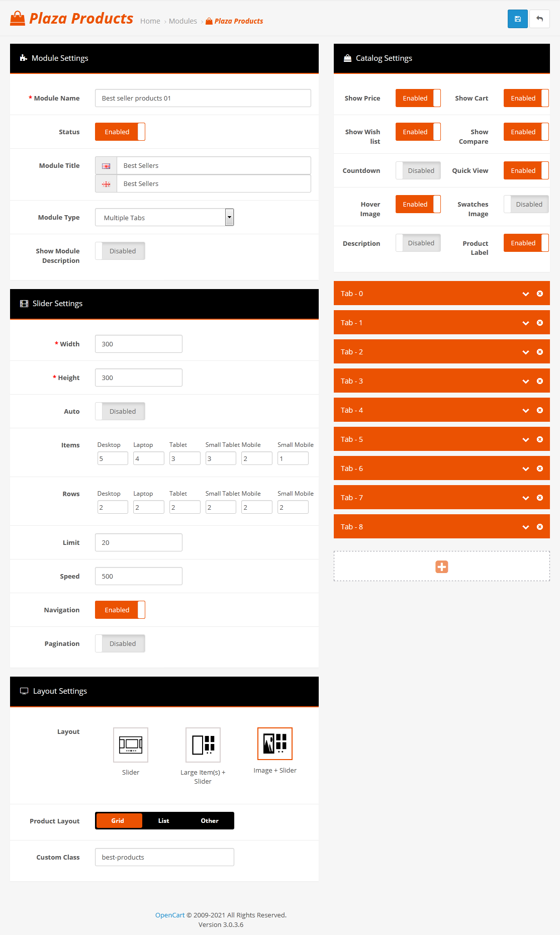
Task: Click the Tab - 7 header label
Action: (x=352, y=498)
